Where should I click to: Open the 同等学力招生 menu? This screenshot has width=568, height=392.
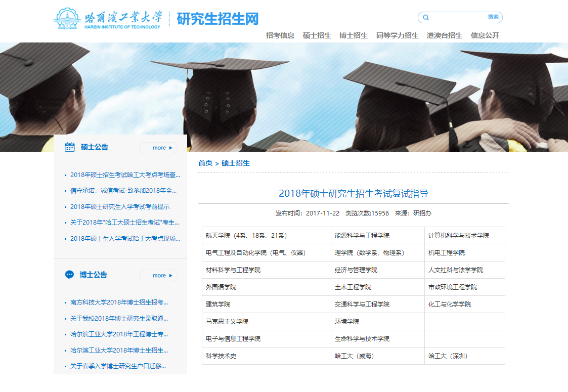[398, 35]
